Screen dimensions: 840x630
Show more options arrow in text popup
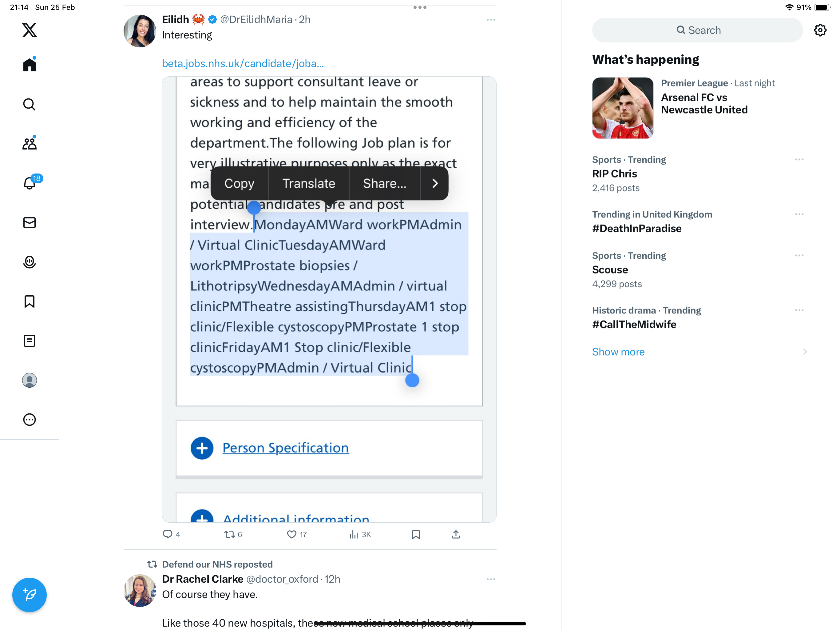[435, 184]
